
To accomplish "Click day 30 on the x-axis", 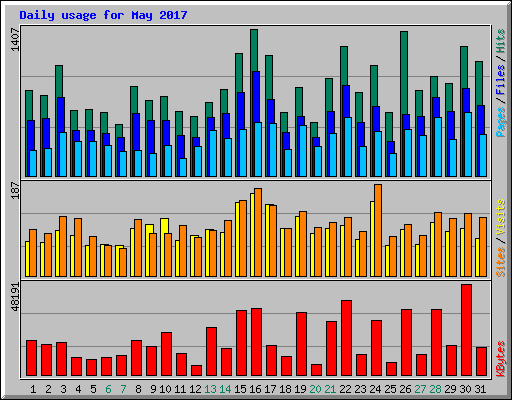I will coord(465,389).
